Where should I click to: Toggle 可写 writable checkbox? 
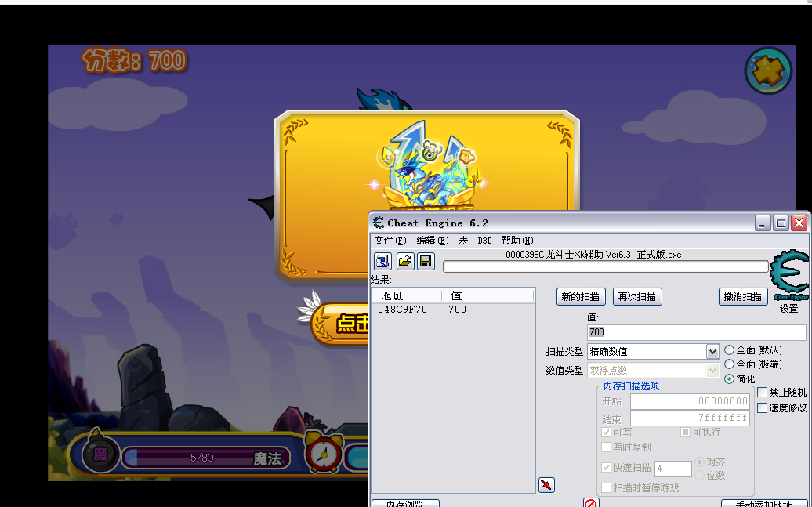point(607,432)
